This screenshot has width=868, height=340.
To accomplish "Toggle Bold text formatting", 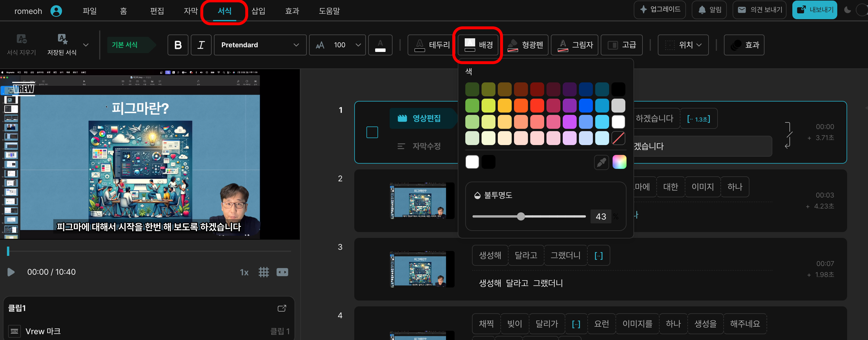I will pyautogui.click(x=178, y=45).
